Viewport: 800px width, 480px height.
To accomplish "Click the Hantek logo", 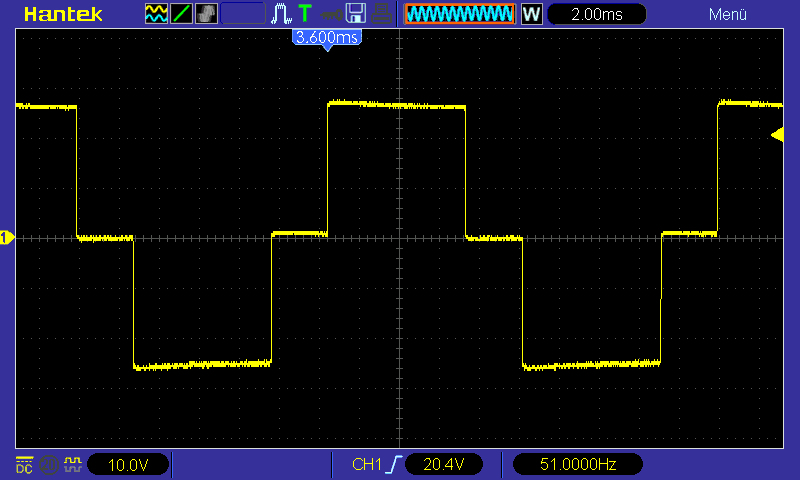I will point(62,15).
